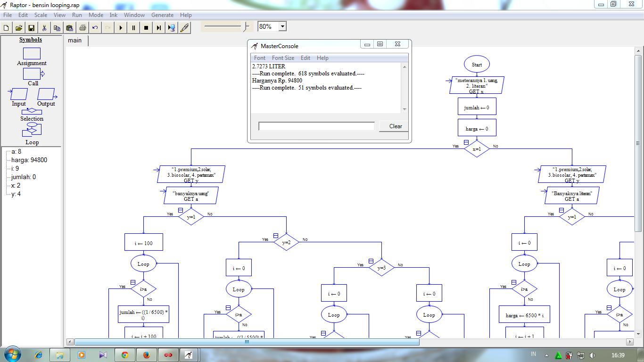644x362 pixels.
Task: Click the MasterConsole input field
Action: (x=316, y=126)
